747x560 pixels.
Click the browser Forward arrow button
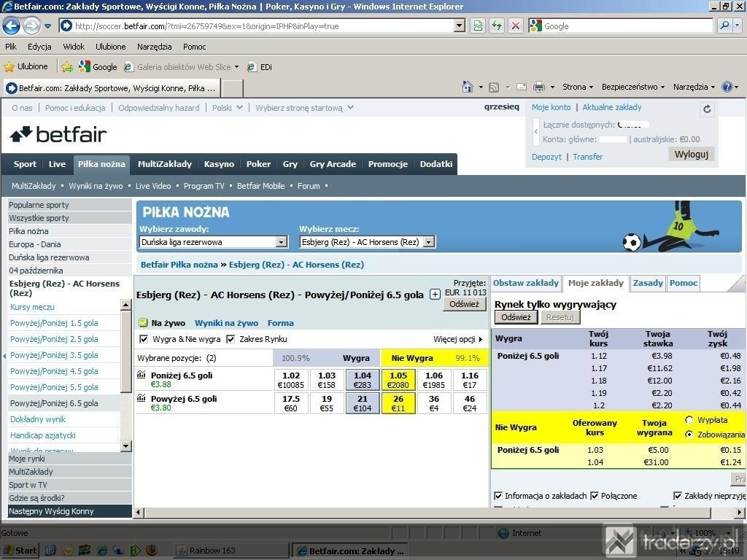pos(31,26)
